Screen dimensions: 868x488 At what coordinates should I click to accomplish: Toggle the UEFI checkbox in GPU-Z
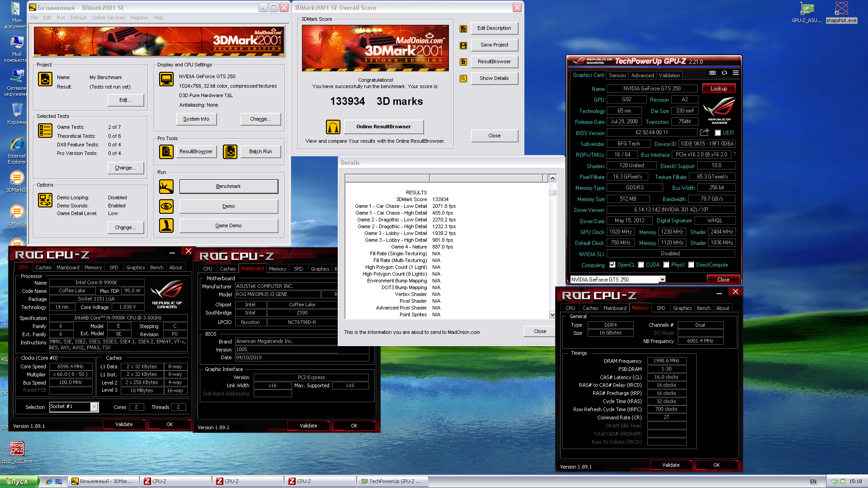tap(717, 133)
